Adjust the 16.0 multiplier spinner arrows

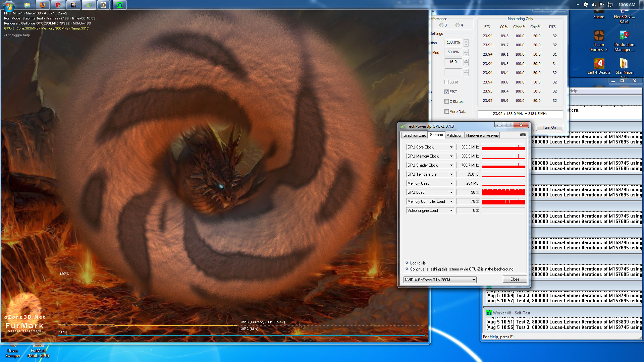(466, 62)
